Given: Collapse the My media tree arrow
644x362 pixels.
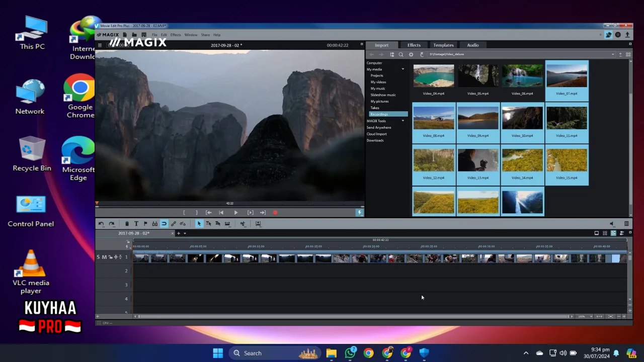Looking at the screenshot, I should coord(403,69).
